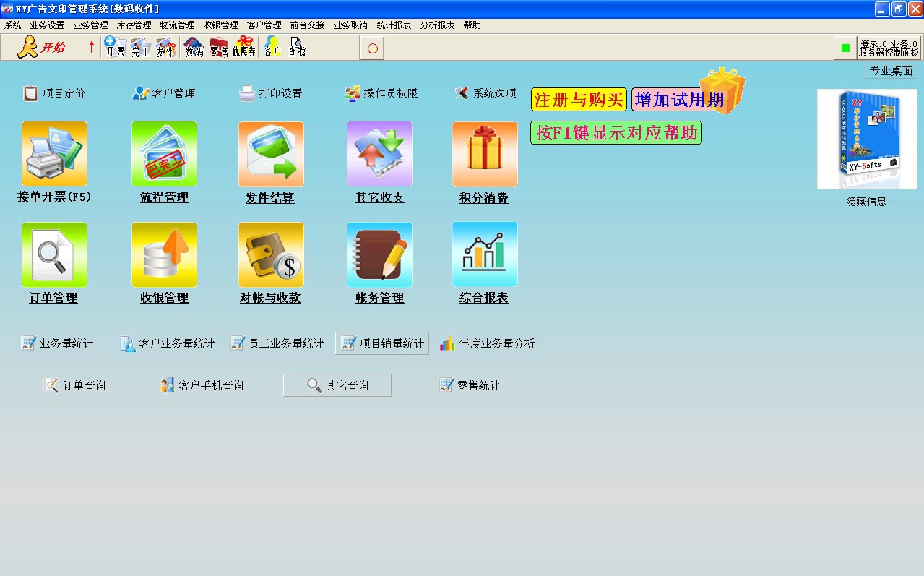The height and width of the screenshot is (576, 924).
Task: Open the 系统 menu
Action: pyautogui.click(x=12, y=24)
